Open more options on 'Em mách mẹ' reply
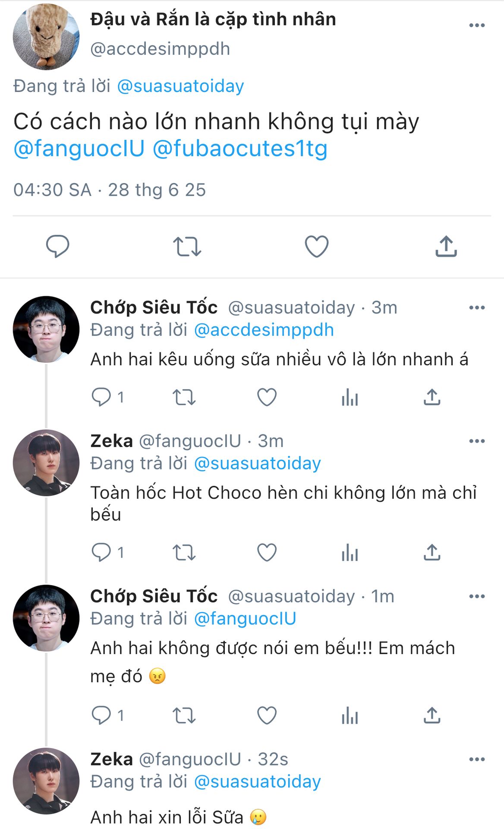This screenshot has height=829, width=504. click(477, 596)
